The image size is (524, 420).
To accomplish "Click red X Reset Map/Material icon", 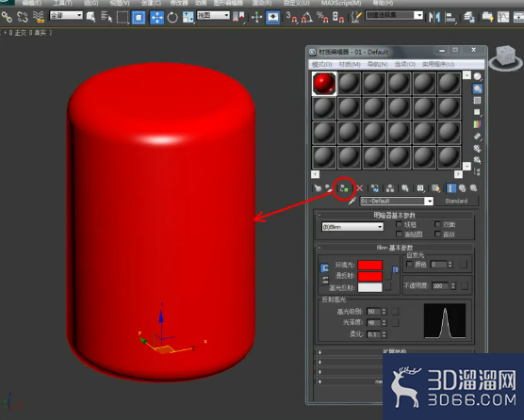I will point(360,188).
